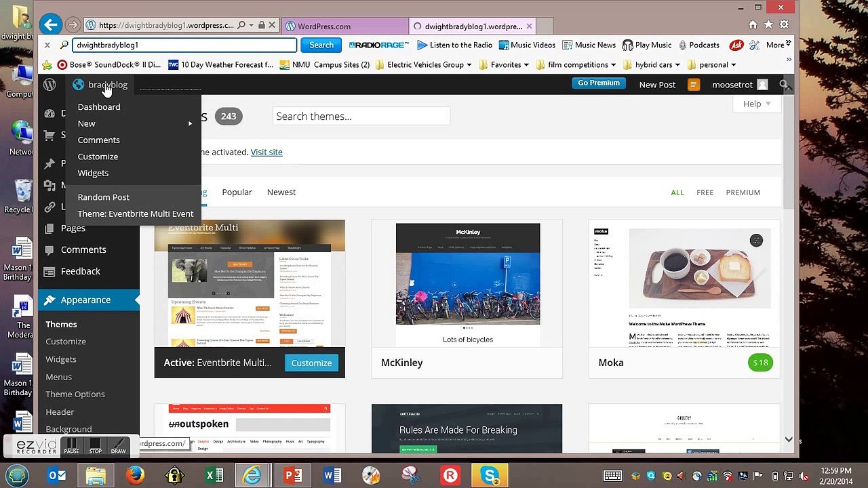Screen dimensions: 868x488
Task: Click Listen to the Radio toolbar item
Action: pyautogui.click(x=455, y=45)
